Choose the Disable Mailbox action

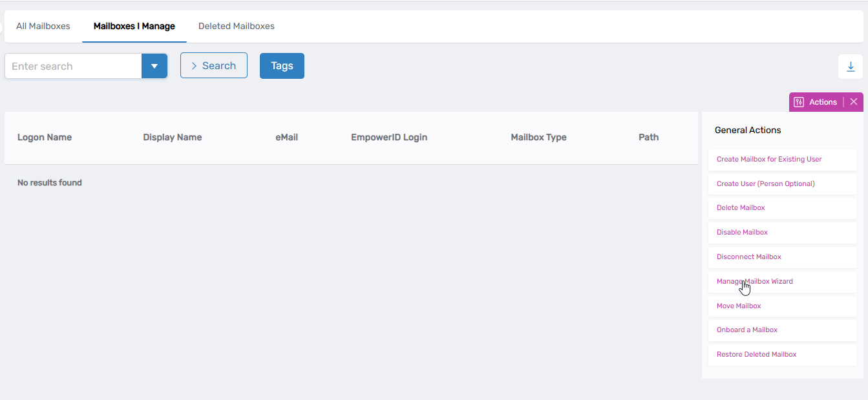coord(742,233)
